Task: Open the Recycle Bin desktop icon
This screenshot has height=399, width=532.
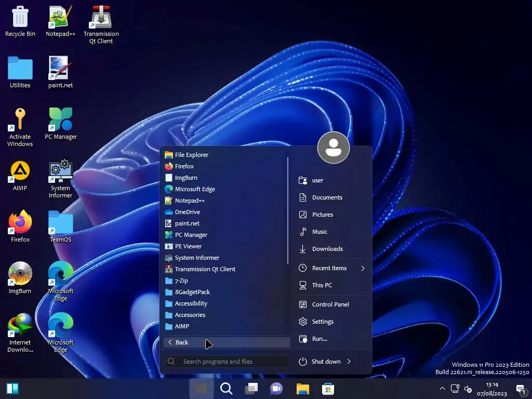Action: (20, 21)
